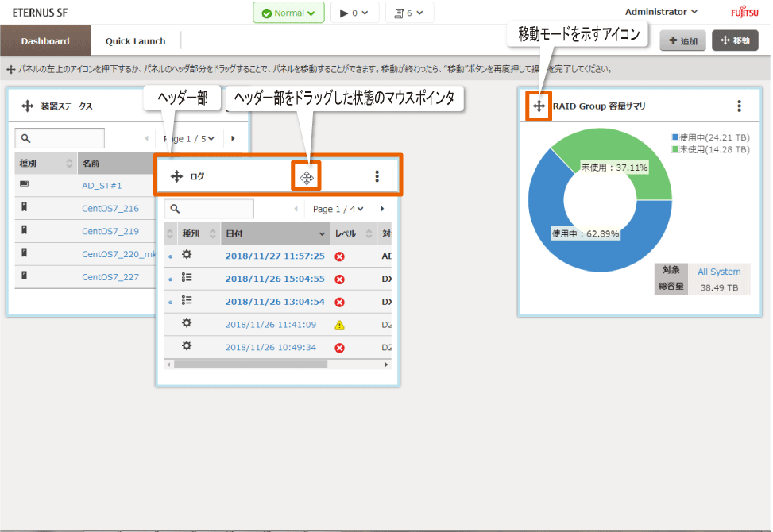Image resolution: width=773 pixels, height=532 pixels.
Task: Open the log count dropdown showing 6
Action: click(409, 13)
